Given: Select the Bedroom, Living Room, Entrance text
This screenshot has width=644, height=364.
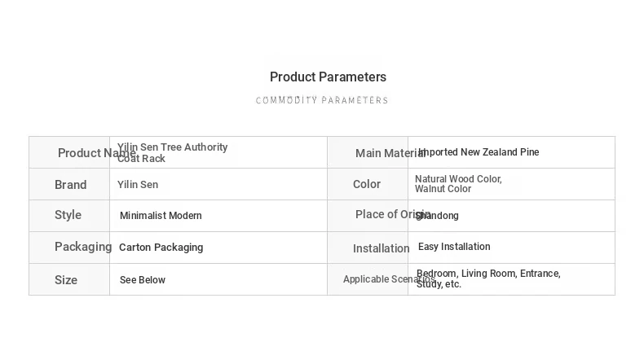Looking at the screenshot, I should coord(488,274).
